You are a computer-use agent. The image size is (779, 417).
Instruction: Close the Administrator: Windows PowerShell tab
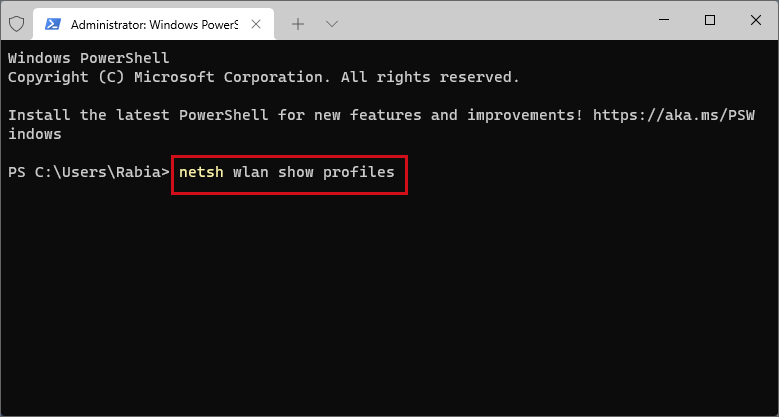256,24
